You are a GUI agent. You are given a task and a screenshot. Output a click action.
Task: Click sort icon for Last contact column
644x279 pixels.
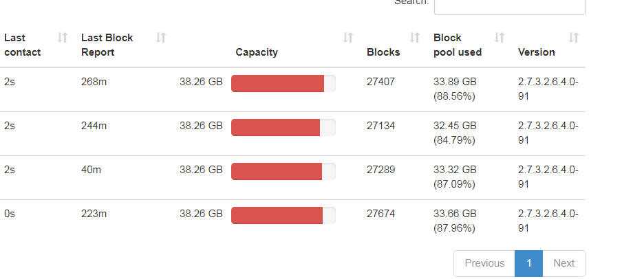click(x=63, y=37)
